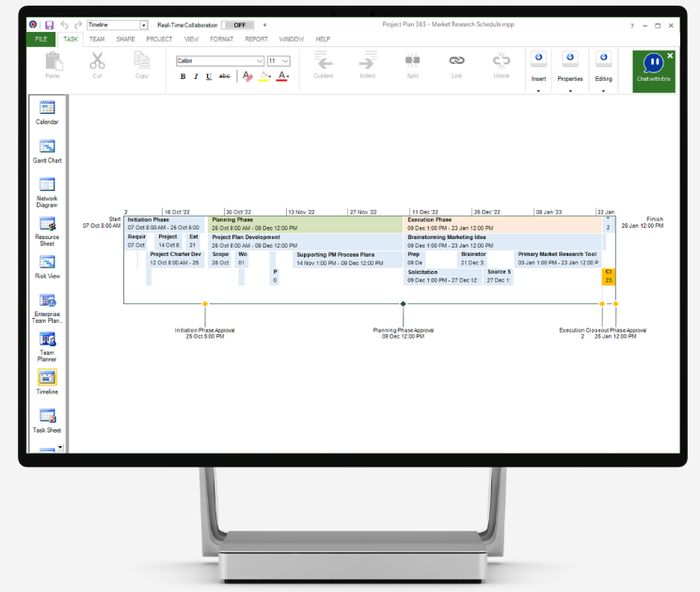The width and height of the screenshot is (700, 592).
Task: Select the Execution Phase timeline bar
Action: [x=502, y=224]
